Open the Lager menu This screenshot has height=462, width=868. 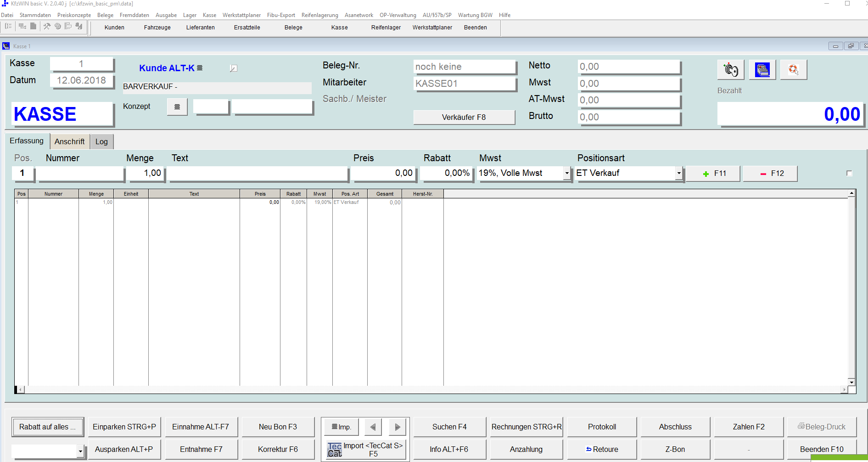tap(190, 15)
